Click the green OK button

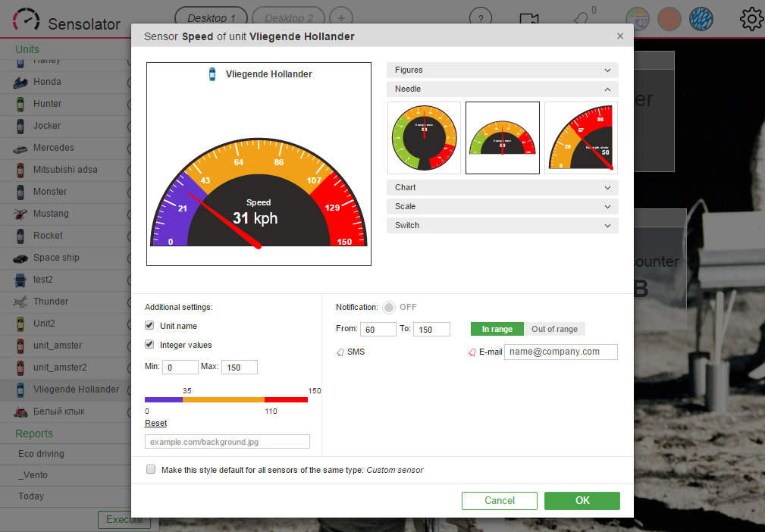pos(582,501)
